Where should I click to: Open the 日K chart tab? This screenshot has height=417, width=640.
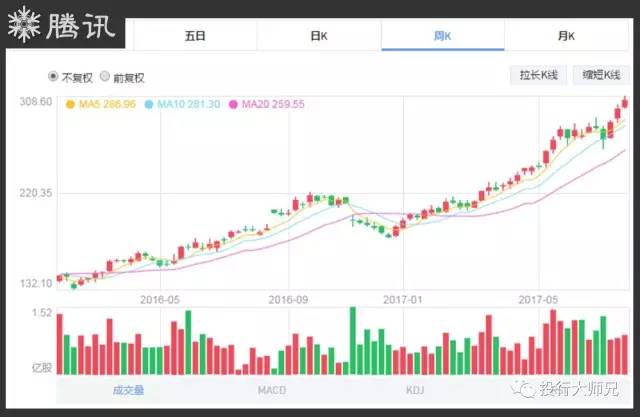coord(319,36)
